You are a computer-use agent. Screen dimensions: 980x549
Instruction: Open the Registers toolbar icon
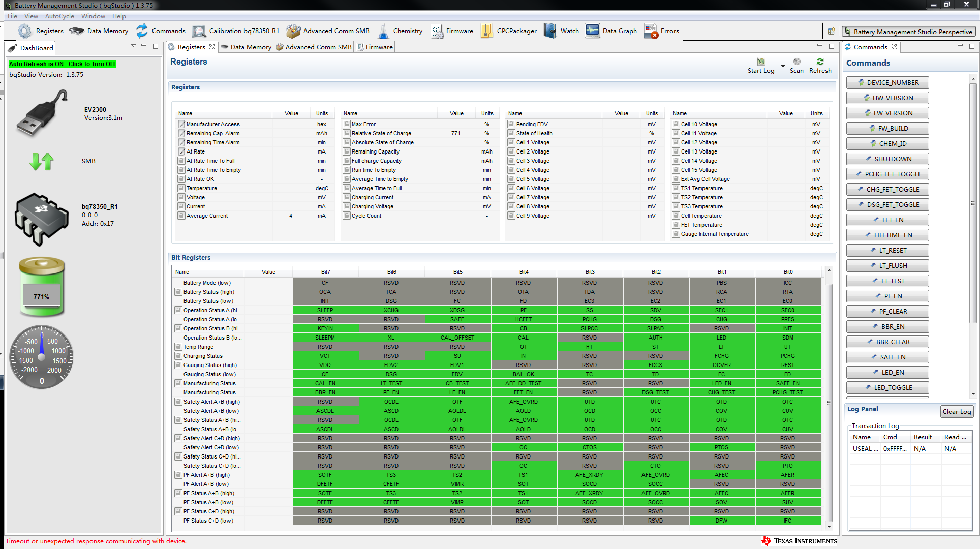[25, 31]
